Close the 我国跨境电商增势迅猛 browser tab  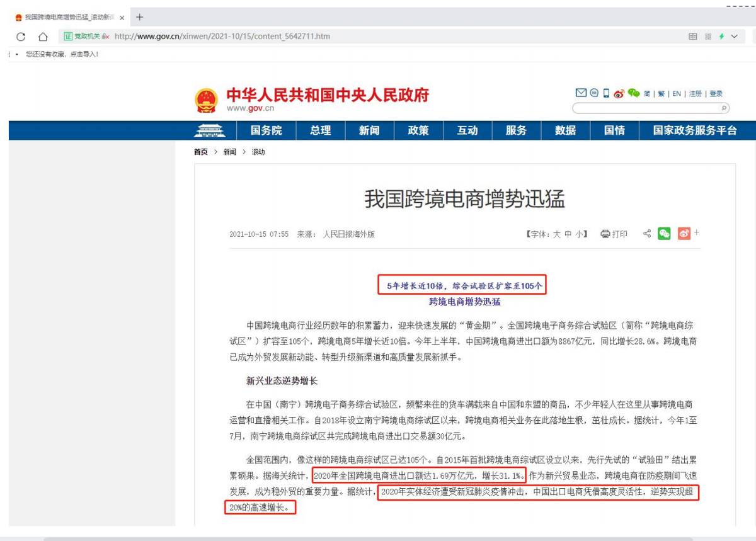click(121, 18)
